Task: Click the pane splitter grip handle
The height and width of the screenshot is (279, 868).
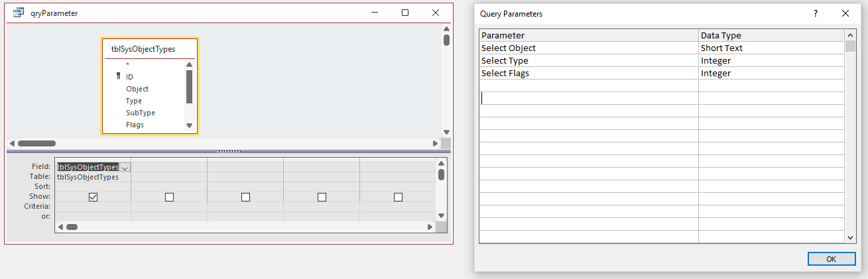Action: 229,151
